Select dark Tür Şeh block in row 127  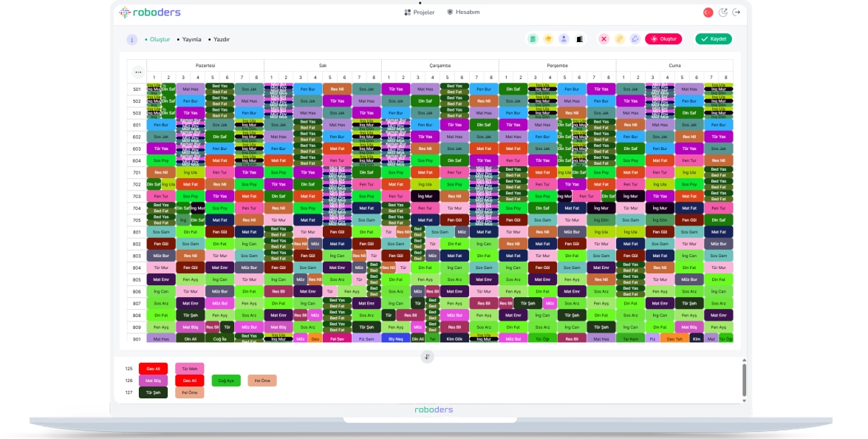pyautogui.click(x=154, y=392)
